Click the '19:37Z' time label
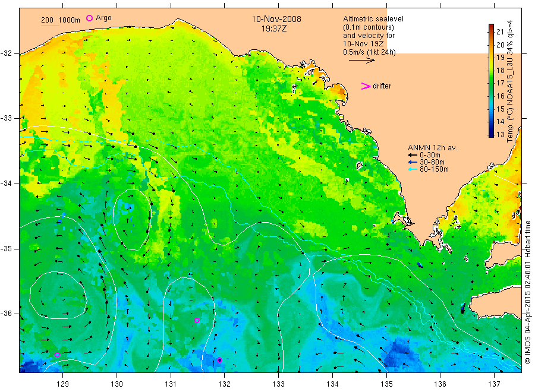 point(274,29)
